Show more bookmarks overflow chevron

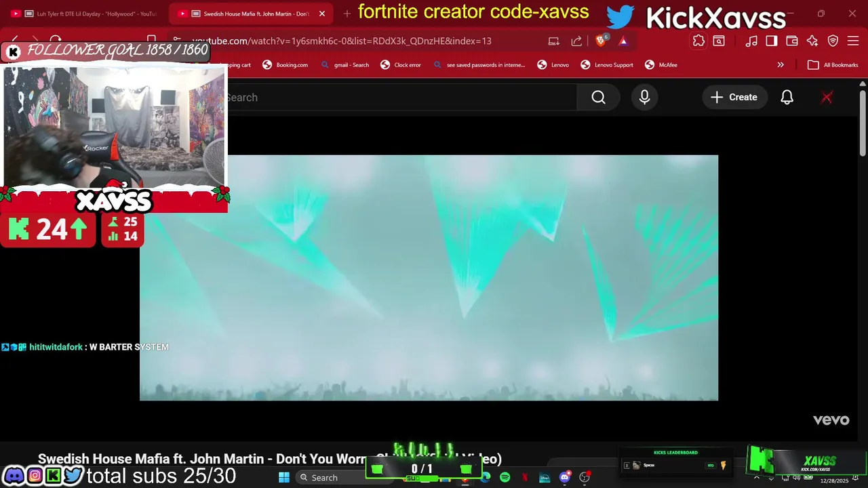(x=781, y=65)
